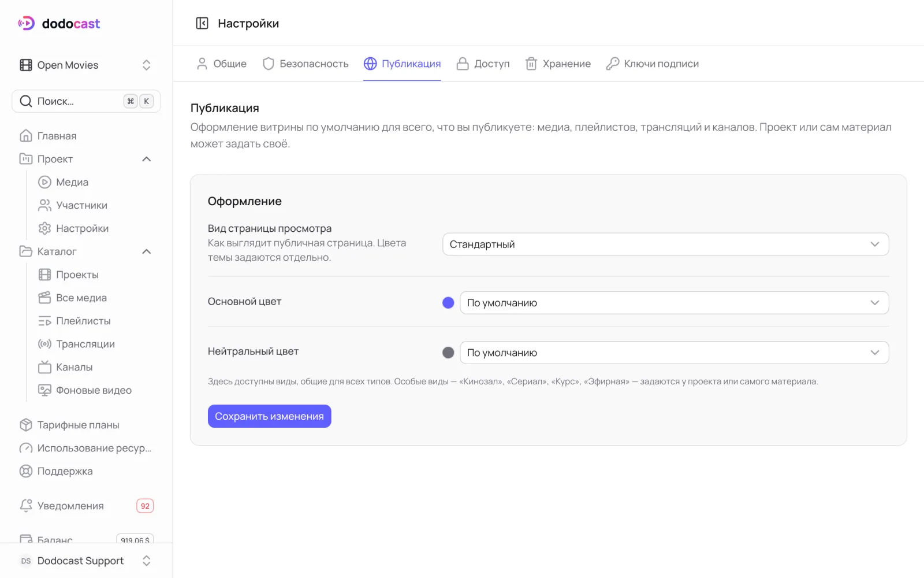
Task: Click the gray Нейтральный цвет swatch
Action: (x=448, y=353)
